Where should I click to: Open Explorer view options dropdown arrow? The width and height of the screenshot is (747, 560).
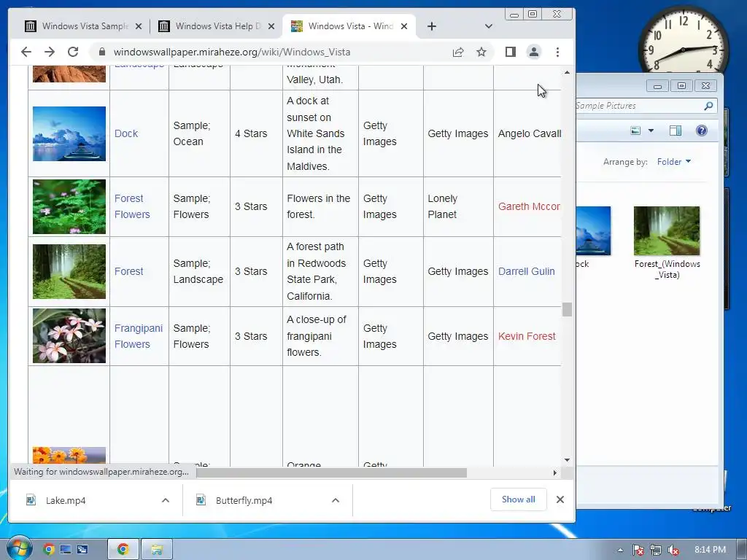651,131
